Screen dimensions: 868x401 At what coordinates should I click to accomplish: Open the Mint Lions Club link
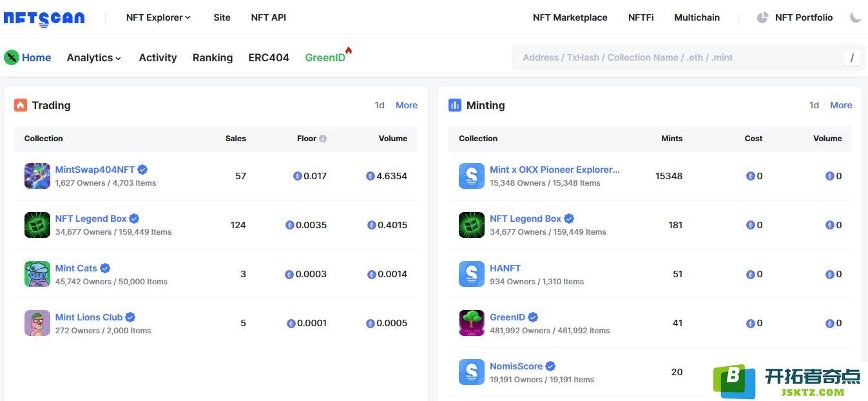89,317
